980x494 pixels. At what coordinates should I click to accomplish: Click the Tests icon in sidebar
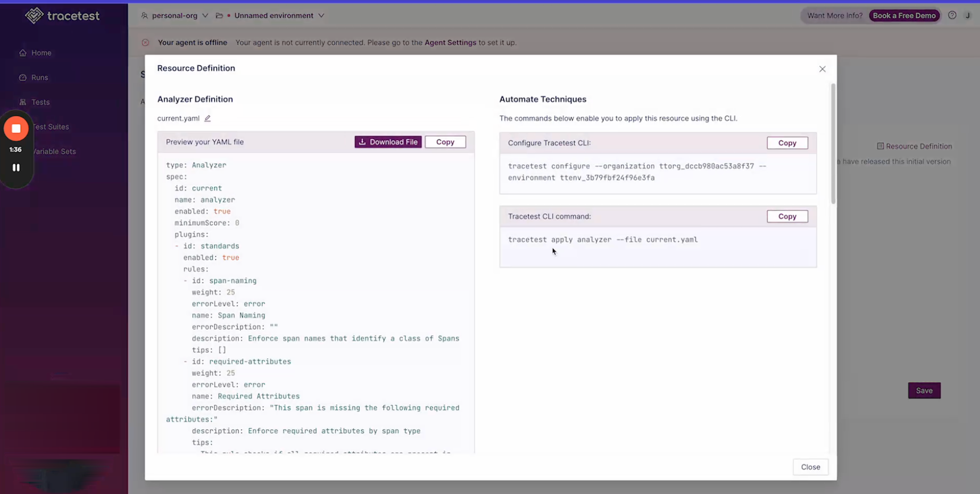[x=23, y=102]
